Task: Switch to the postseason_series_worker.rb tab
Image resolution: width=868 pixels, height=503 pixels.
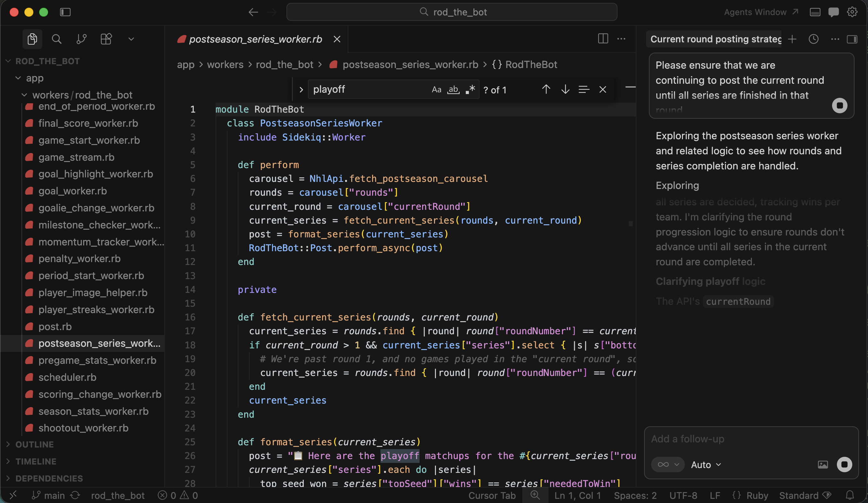Action: 255,39
